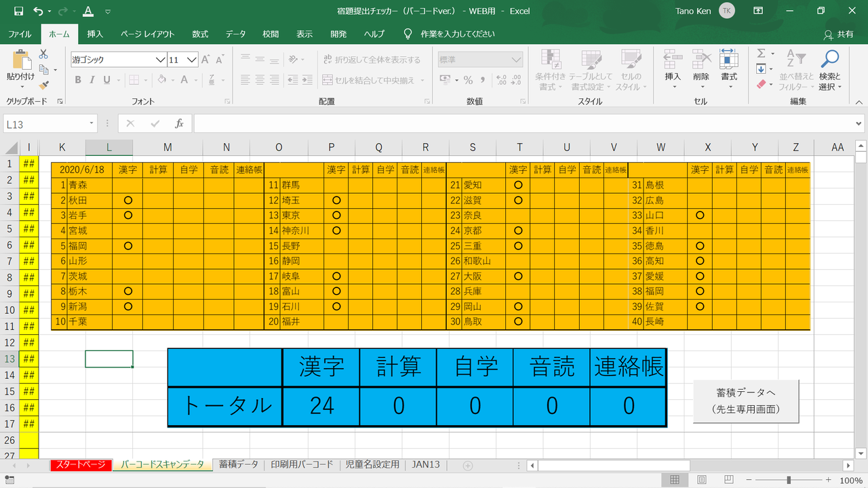Image resolution: width=868 pixels, height=488 pixels.
Task: Click the Borders icon
Action: 134,80
